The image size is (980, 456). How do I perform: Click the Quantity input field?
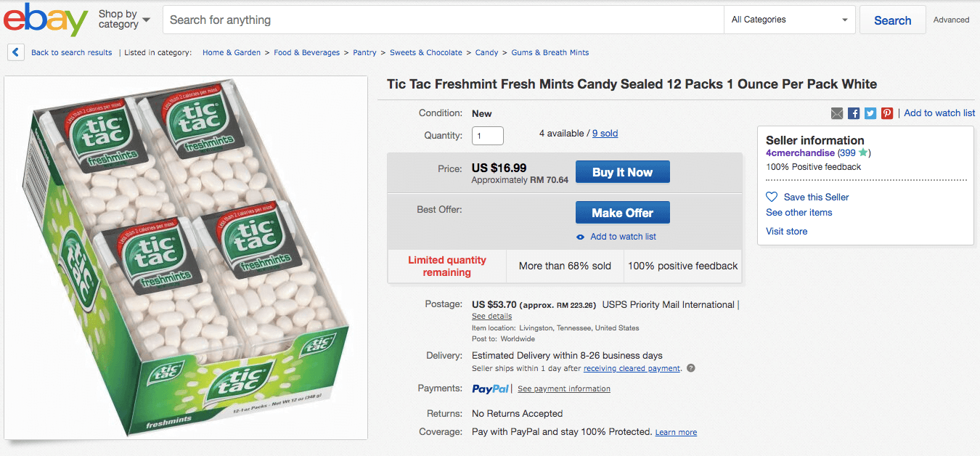pos(487,136)
